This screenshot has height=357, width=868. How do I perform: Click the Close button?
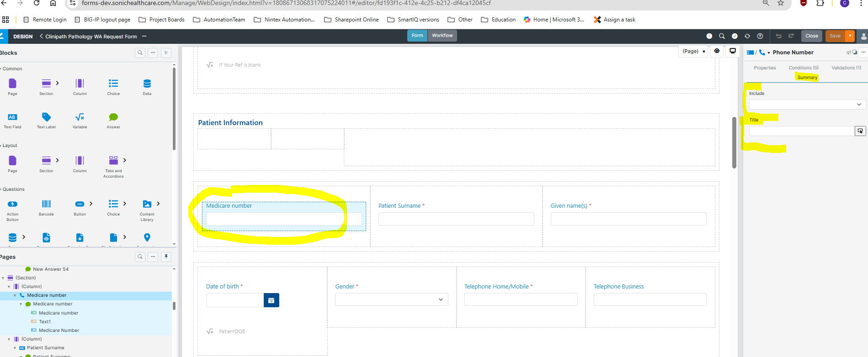point(811,36)
